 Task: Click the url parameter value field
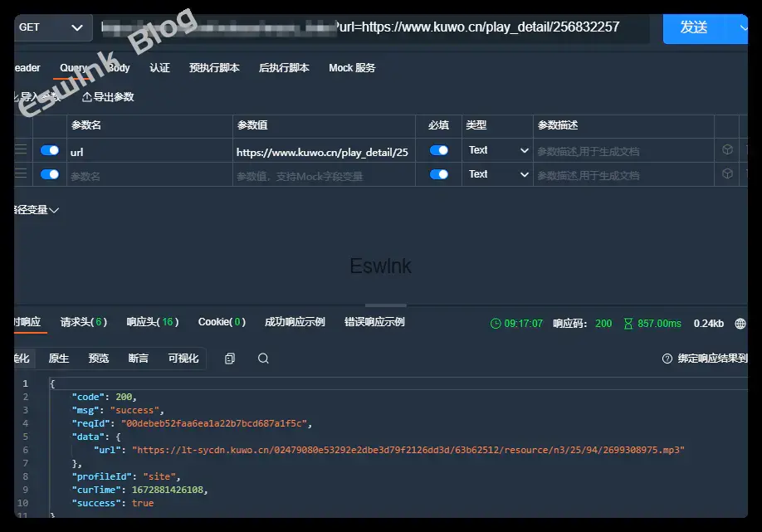point(322,152)
